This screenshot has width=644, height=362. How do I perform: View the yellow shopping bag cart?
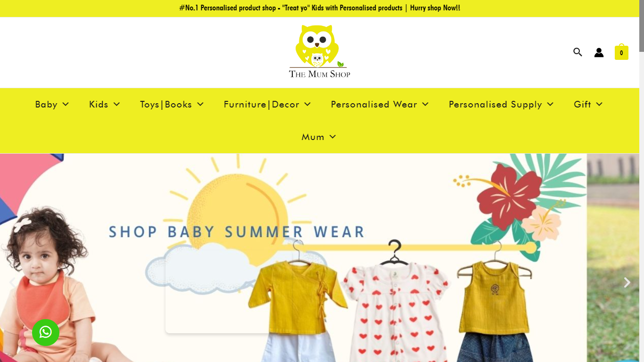pyautogui.click(x=621, y=52)
